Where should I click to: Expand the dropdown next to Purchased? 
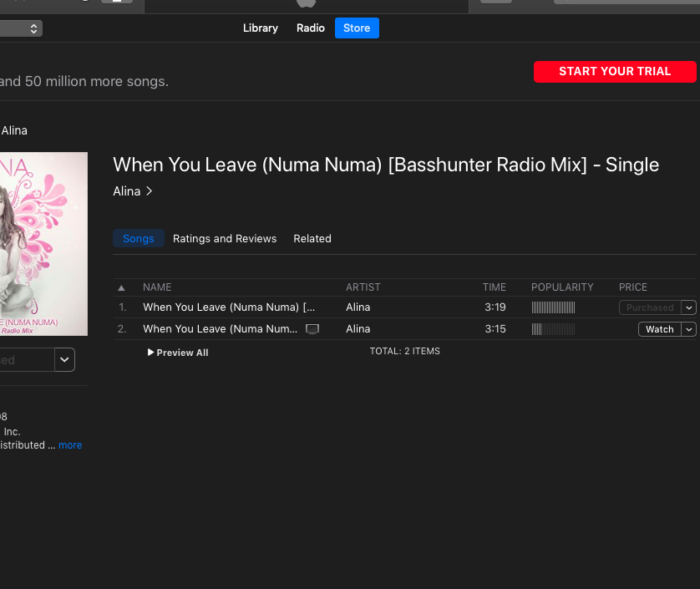point(689,307)
